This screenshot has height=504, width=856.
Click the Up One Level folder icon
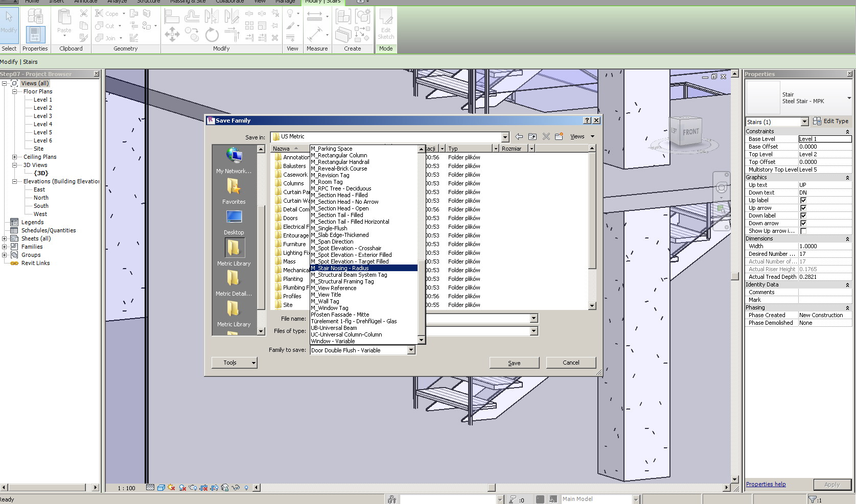(x=533, y=136)
